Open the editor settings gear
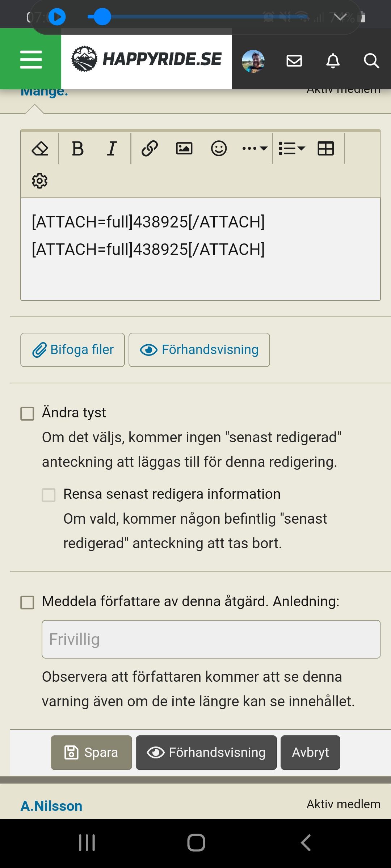This screenshot has height=868, width=391. click(x=40, y=181)
